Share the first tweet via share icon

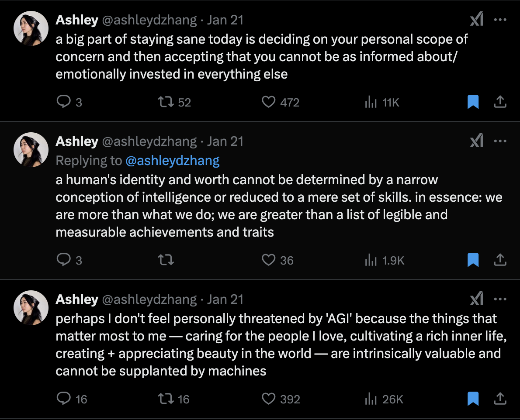tap(500, 102)
